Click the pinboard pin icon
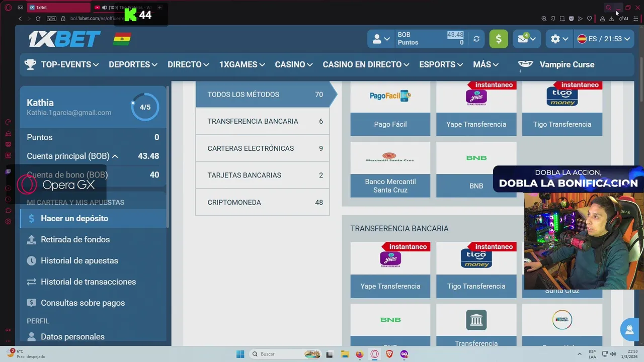 pyautogui.click(x=553, y=19)
